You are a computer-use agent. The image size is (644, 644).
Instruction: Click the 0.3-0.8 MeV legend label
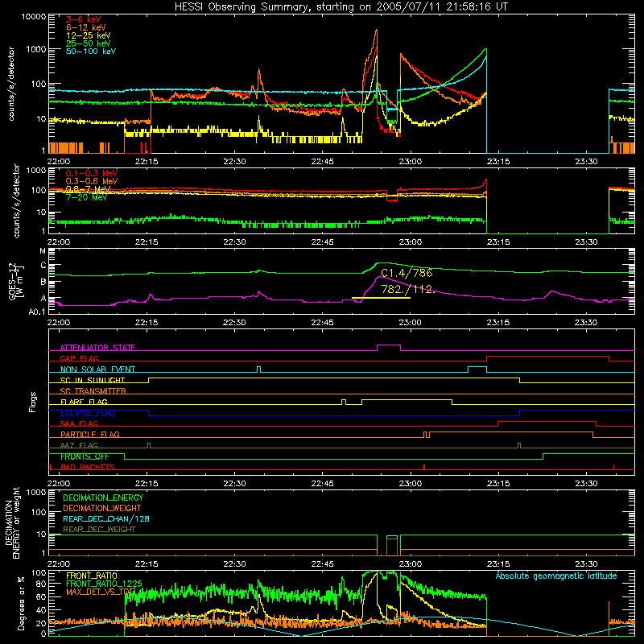click(x=92, y=181)
